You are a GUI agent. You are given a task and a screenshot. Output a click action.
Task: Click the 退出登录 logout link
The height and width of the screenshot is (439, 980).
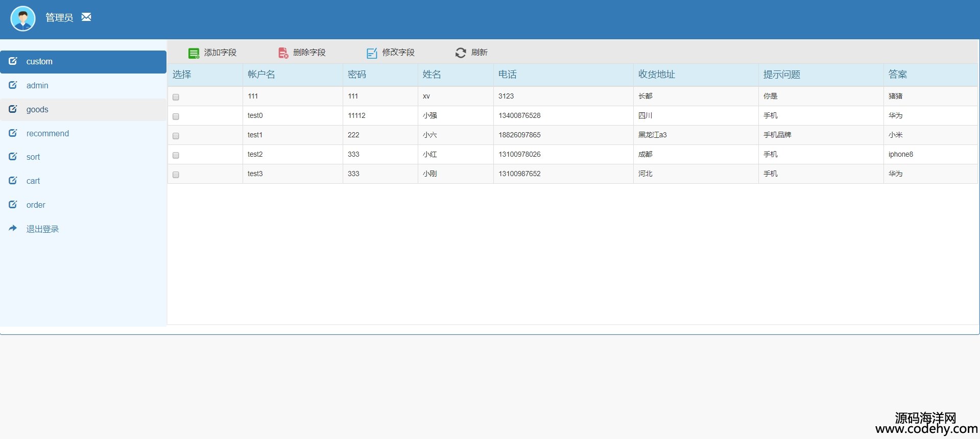tap(42, 229)
